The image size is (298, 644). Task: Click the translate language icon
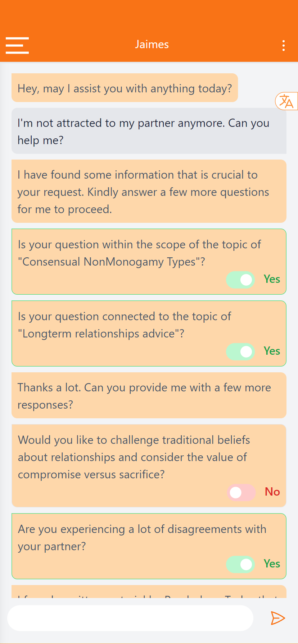coord(286,101)
